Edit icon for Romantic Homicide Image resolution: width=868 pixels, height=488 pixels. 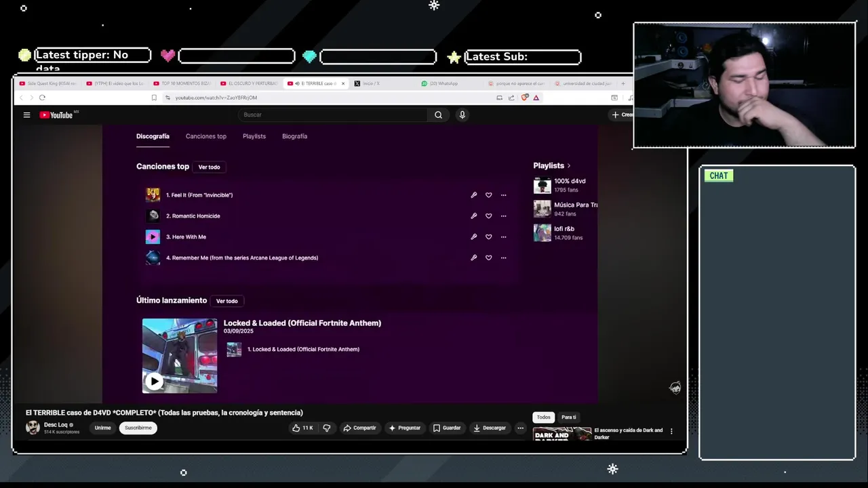pyautogui.click(x=474, y=216)
